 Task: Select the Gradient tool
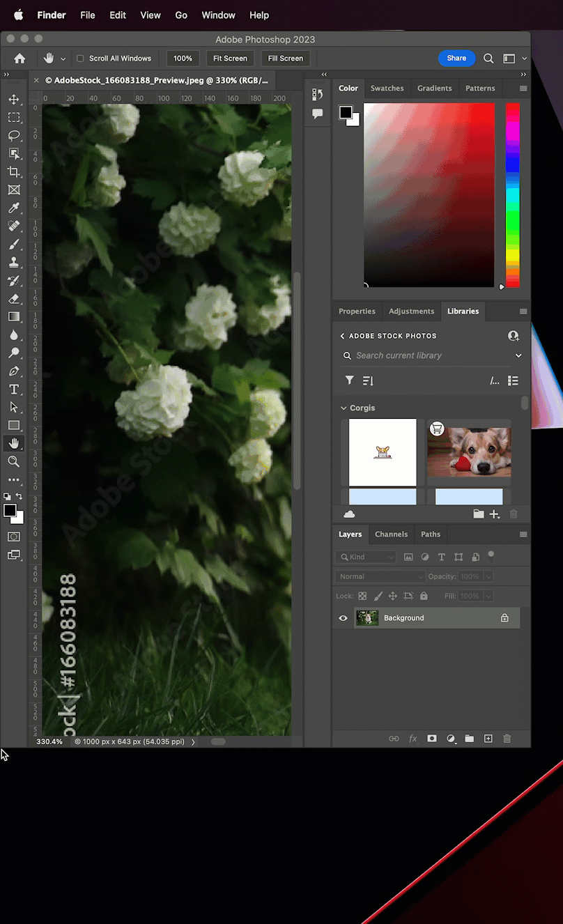point(14,317)
